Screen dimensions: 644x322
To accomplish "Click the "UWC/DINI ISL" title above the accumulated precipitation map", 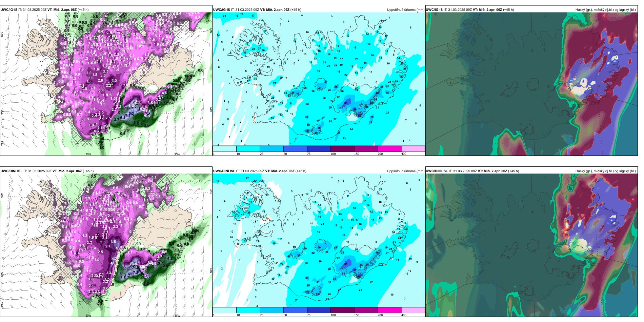I will (x=224, y=171).
